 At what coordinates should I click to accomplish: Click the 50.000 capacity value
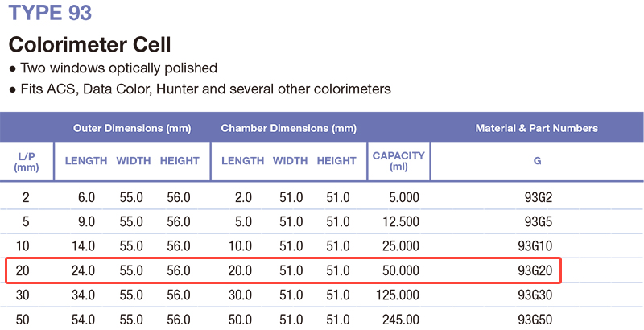[398, 271]
